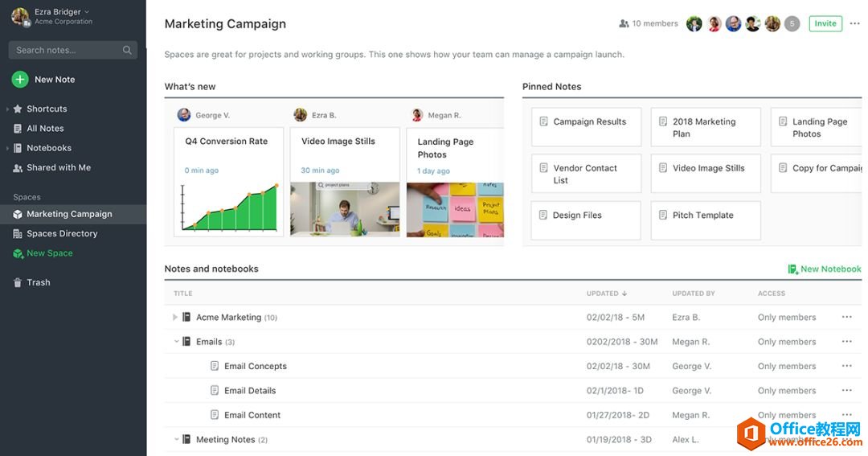Click New Note button label
868x456 pixels.
tap(55, 80)
